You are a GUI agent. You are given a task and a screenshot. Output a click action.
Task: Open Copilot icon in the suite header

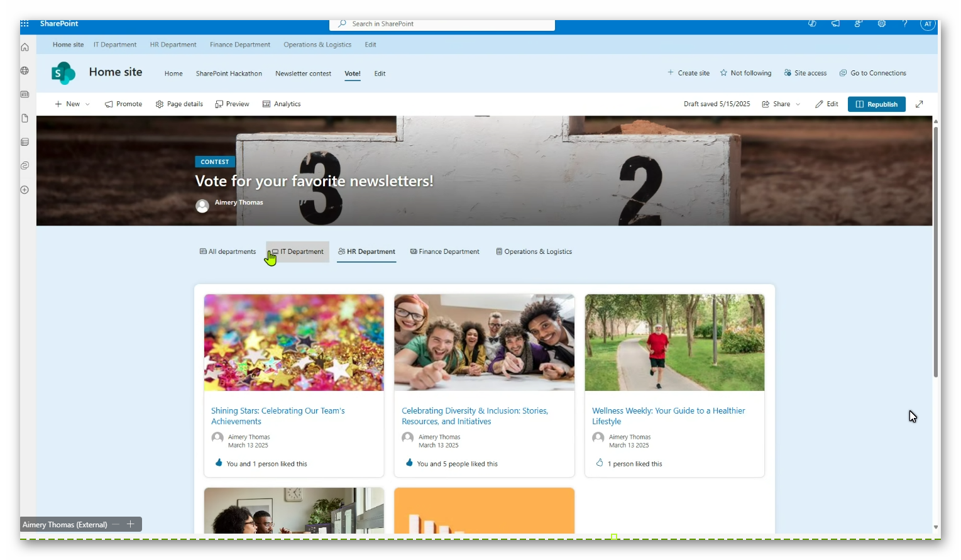[x=812, y=24]
